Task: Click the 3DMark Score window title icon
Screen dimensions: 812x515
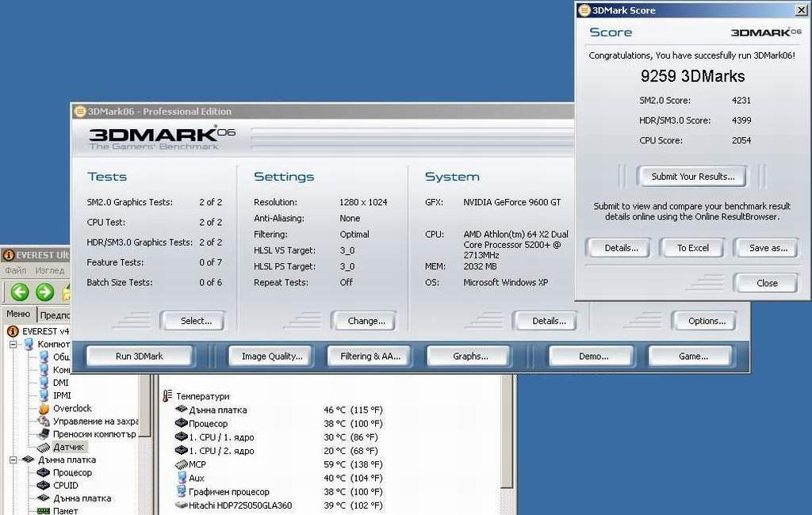Action: (584, 10)
